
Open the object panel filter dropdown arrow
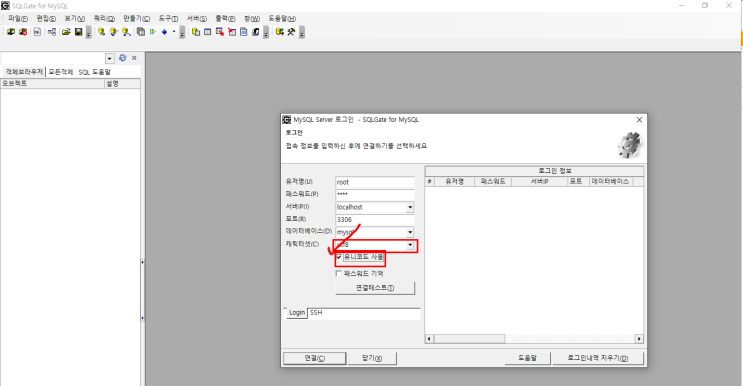(x=110, y=58)
